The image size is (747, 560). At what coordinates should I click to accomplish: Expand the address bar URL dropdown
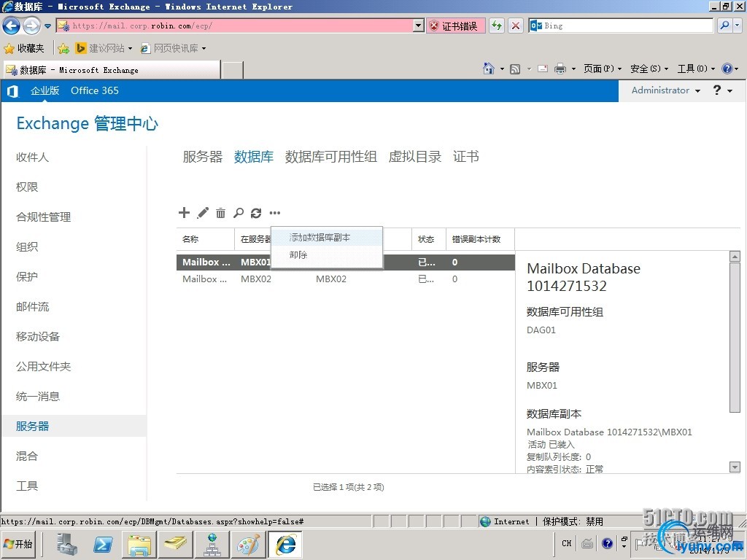[x=418, y=26]
